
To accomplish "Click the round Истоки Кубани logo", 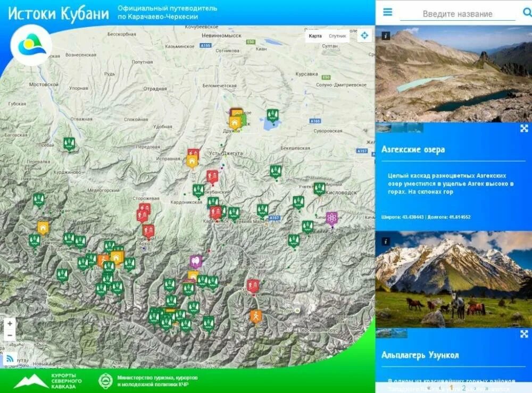I will coord(31,45).
